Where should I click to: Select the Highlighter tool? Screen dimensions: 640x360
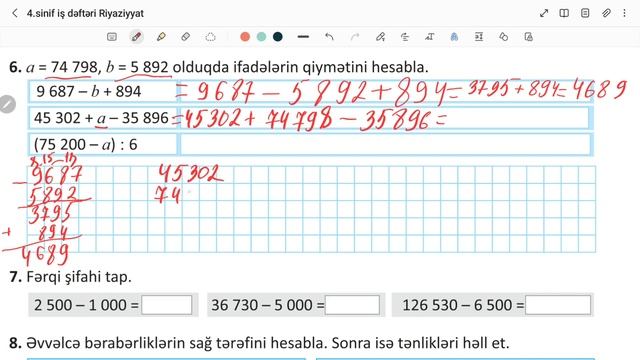coord(161,37)
